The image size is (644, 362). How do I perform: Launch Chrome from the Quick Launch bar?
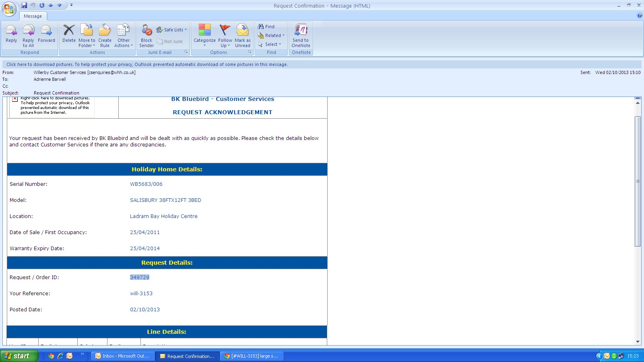pos(51,356)
